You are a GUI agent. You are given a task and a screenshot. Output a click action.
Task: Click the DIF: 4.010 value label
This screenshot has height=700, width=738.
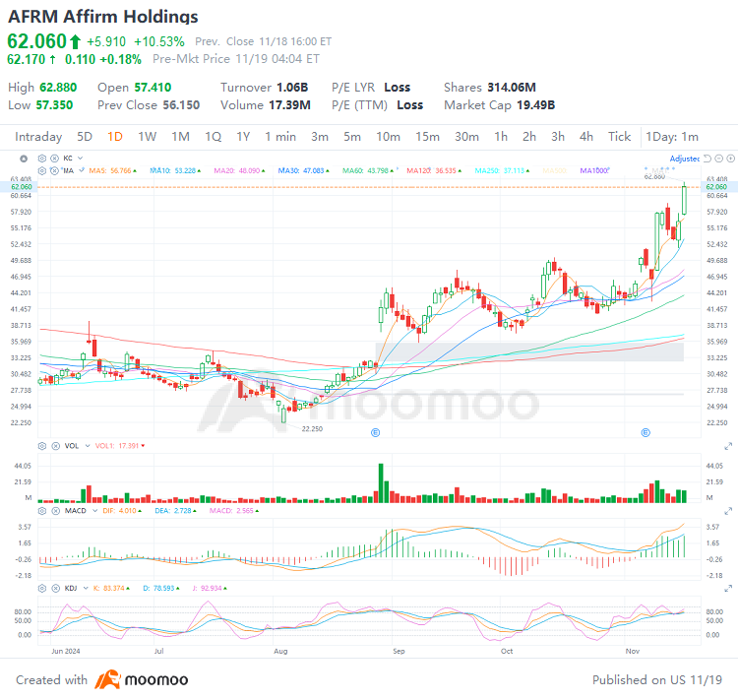(122, 511)
